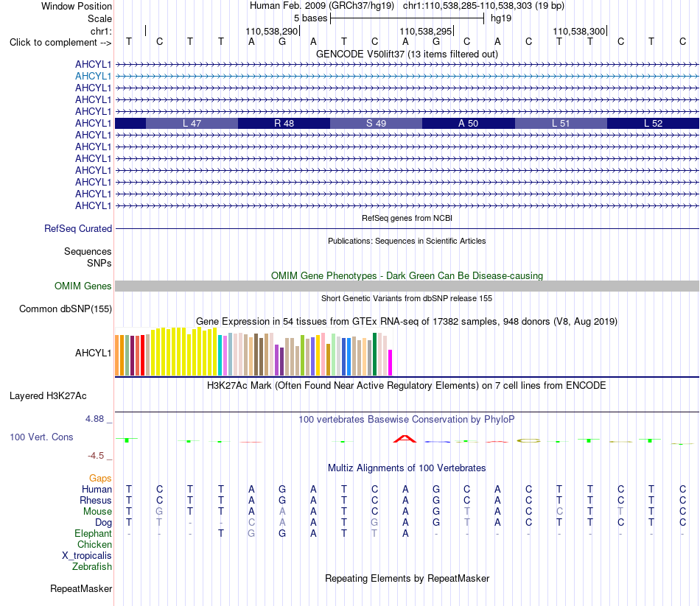Select the Mouse alignment row label
Viewport: 700px width, 606px height.
click(97, 512)
